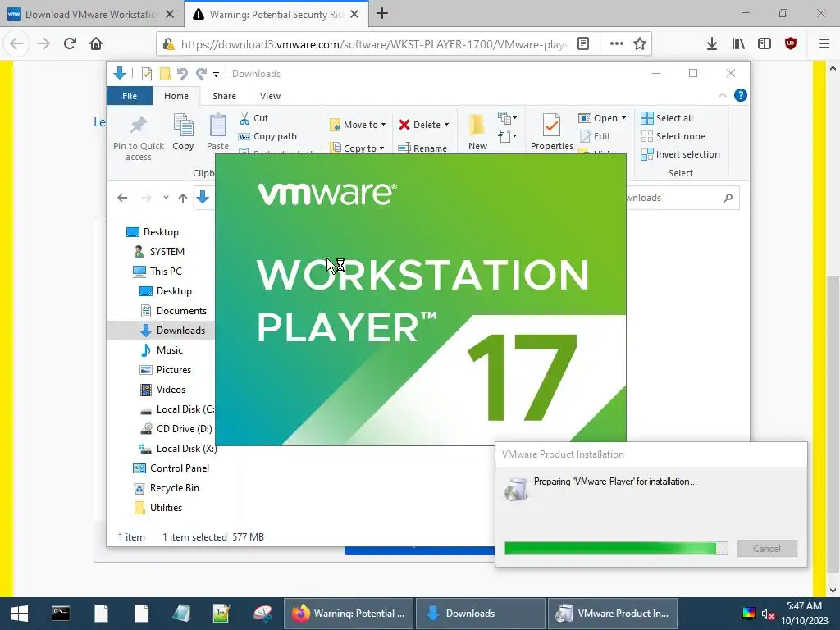Open Explorer help question icon
840x630 pixels.
[741, 95]
